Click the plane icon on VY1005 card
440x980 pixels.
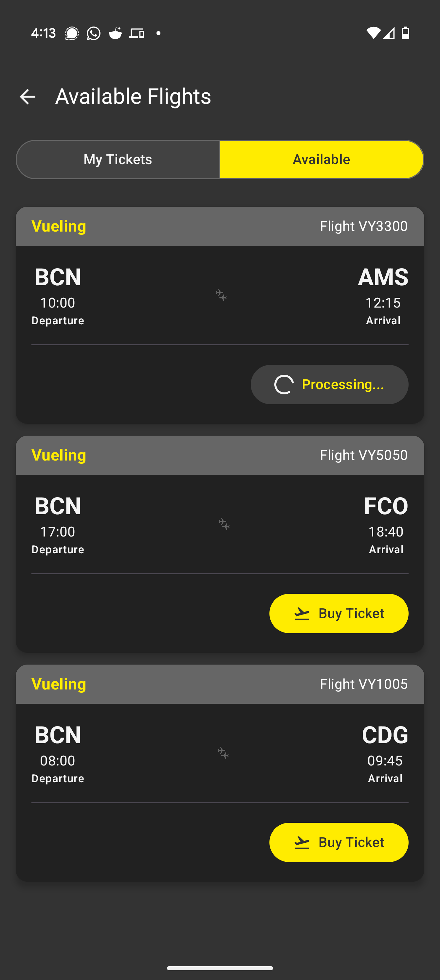tap(223, 753)
